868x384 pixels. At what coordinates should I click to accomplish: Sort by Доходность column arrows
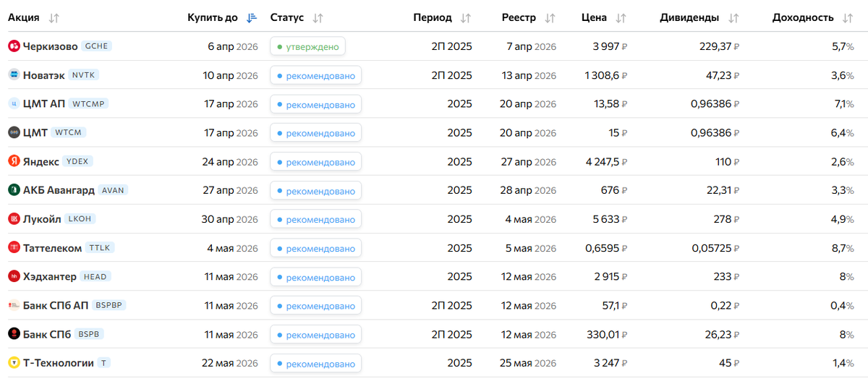pyautogui.click(x=848, y=18)
